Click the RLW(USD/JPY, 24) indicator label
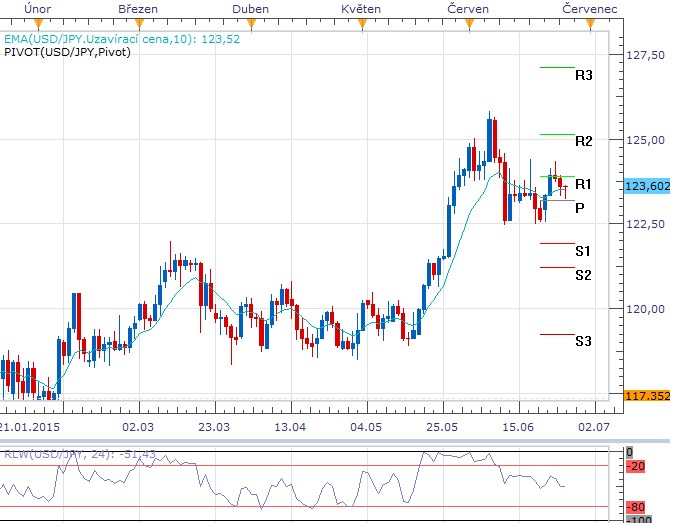The width and height of the screenshot is (679, 526). click(x=80, y=455)
